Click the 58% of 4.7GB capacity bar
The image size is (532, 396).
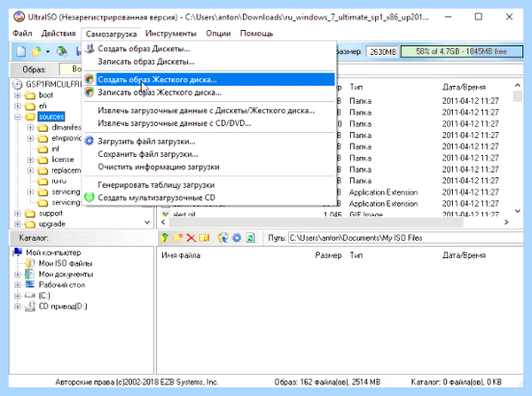[x=461, y=51]
